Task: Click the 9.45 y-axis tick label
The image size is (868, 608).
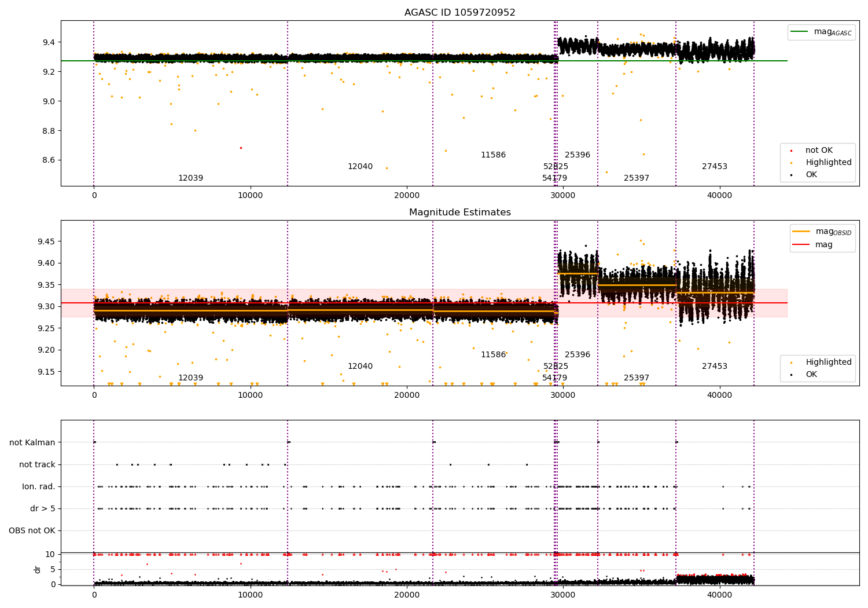Action: pyautogui.click(x=46, y=241)
